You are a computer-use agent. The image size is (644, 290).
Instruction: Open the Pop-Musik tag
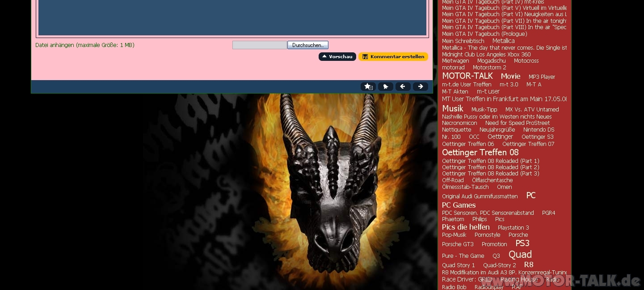pos(454,235)
